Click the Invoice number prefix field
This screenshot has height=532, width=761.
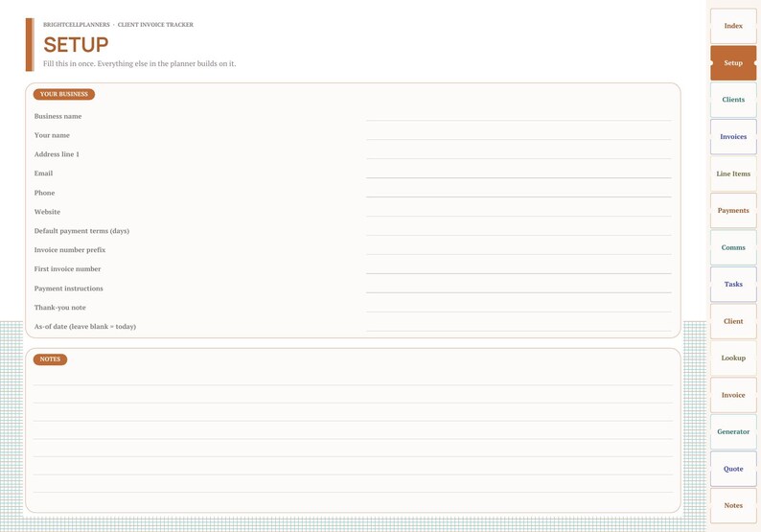(x=519, y=249)
